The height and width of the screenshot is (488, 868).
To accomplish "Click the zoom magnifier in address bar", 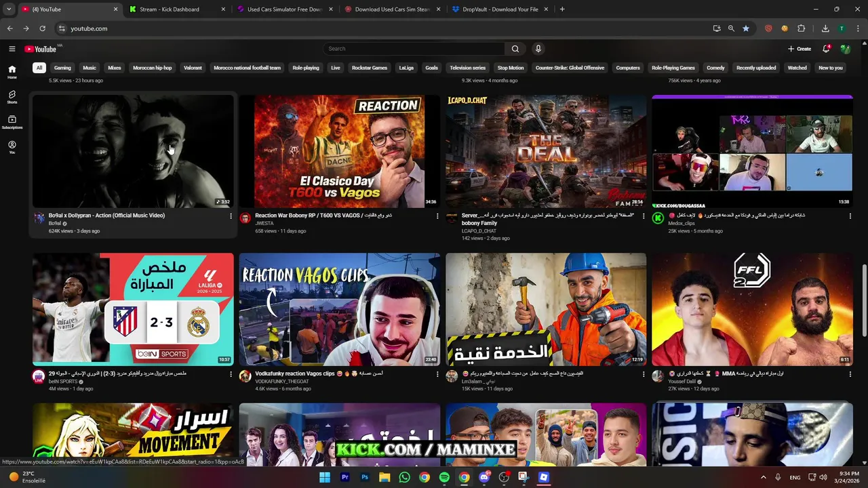I will click(731, 28).
